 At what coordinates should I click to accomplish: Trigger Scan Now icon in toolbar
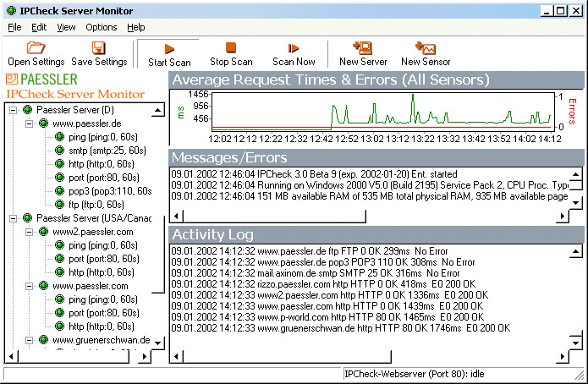coord(294,48)
